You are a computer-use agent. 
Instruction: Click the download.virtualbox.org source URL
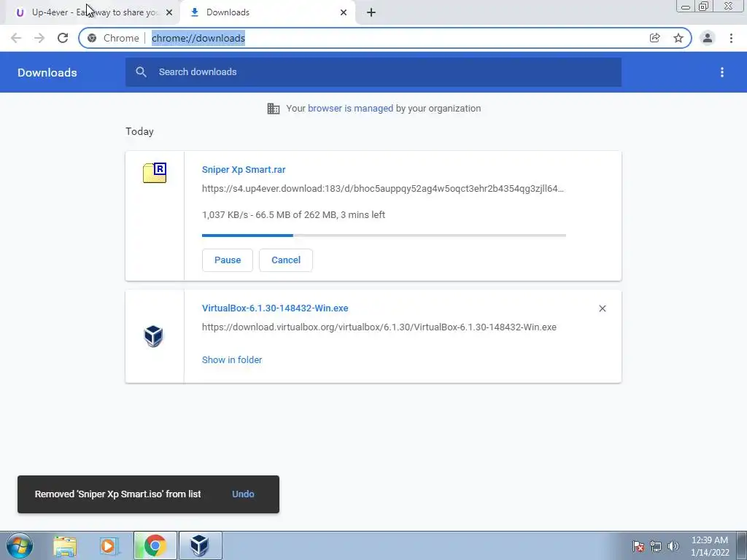pyautogui.click(x=379, y=327)
